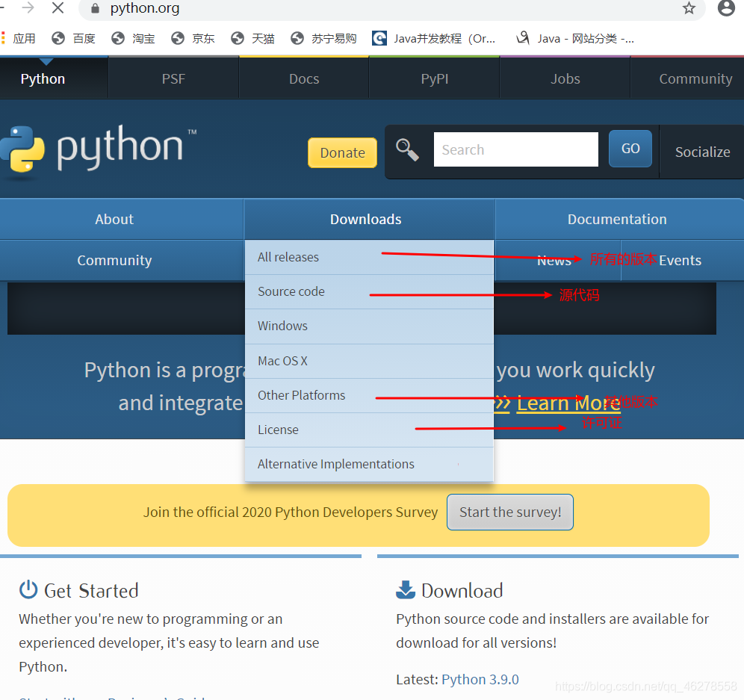Focus the Search input field
Viewport: 744px width, 700px height.
pos(515,149)
